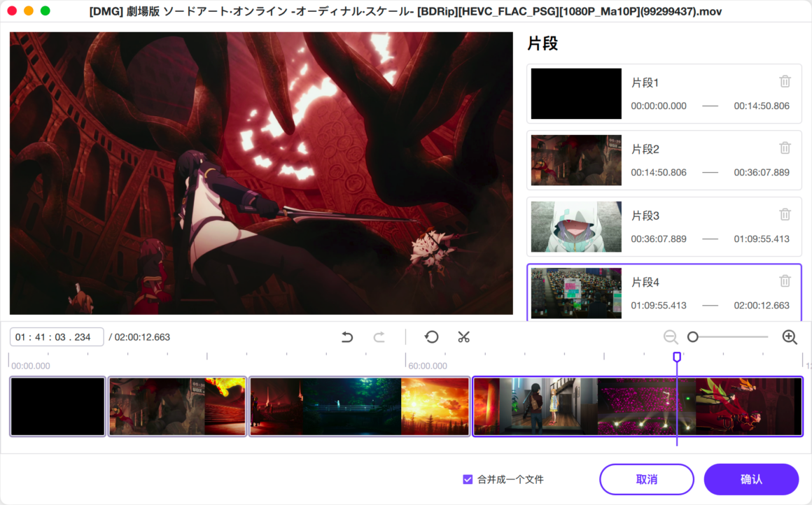Click 片段3 start time 00:36:07.889

(x=658, y=239)
